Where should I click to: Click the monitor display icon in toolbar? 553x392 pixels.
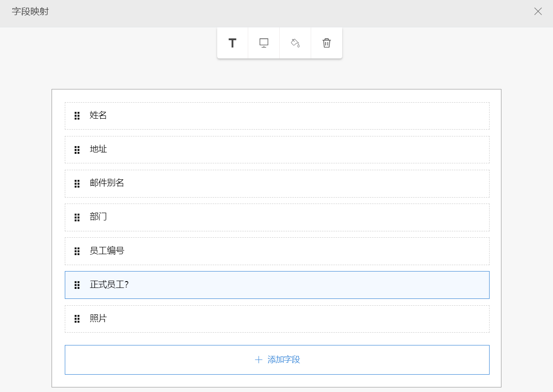264,43
